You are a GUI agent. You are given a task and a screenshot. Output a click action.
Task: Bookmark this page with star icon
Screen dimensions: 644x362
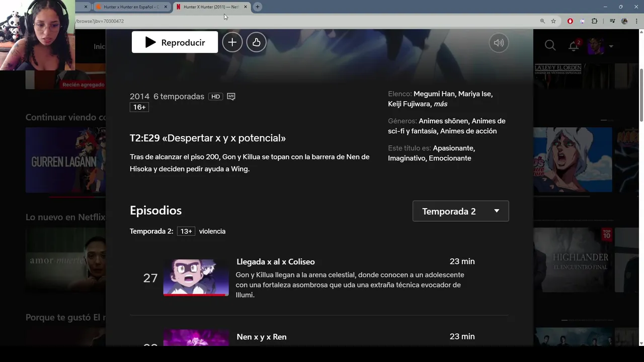pyautogui.click(x=553, y=21)
